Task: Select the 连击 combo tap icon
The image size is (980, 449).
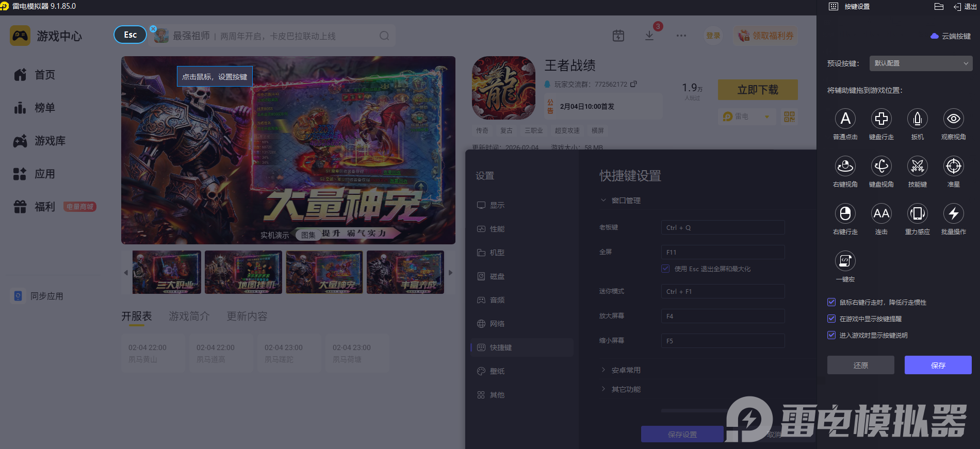Action: pos(881,213)
